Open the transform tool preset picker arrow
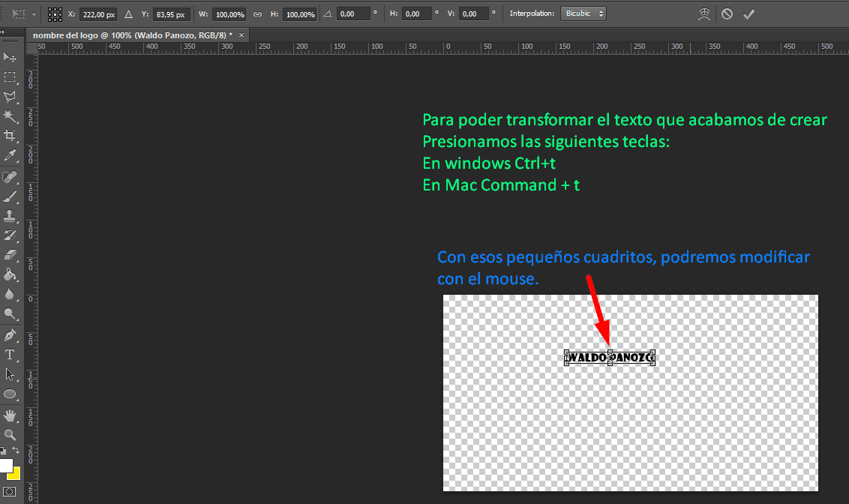This screenshot has width=849, height=504. click(x=34, y=14)
